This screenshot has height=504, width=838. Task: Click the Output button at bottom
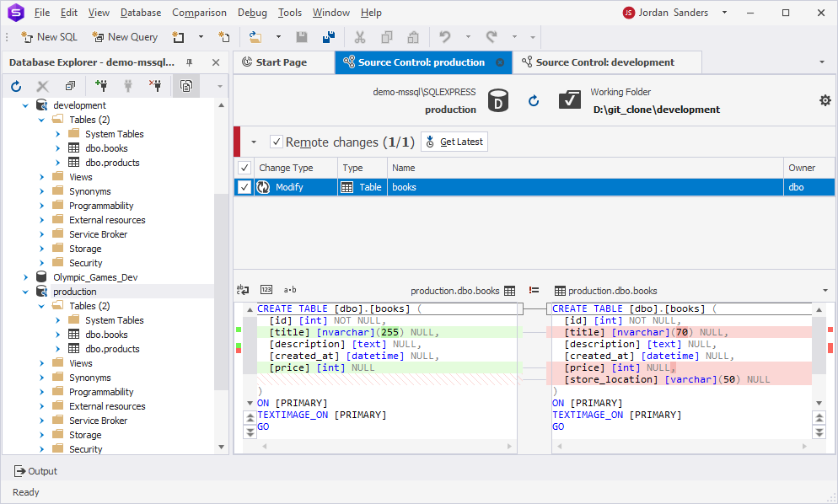pos(35,471)
